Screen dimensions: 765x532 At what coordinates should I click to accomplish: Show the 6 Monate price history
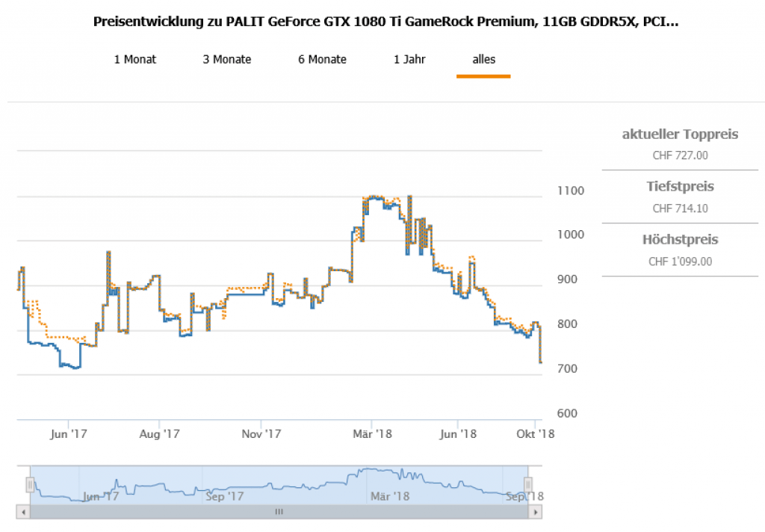322,60
